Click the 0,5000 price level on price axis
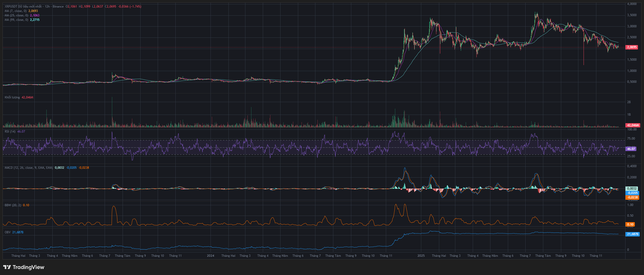This screenshot has height=275, width=644. 632,82
